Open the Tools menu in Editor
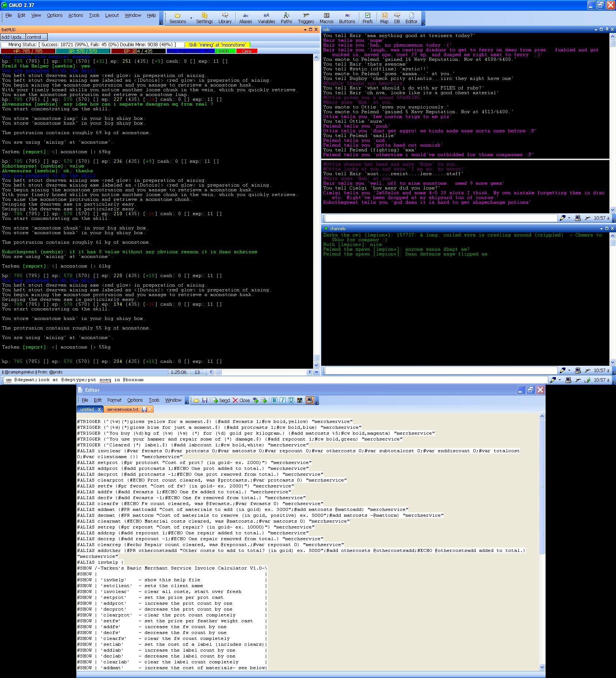Viewport: 616px width, 678px height. pos(154,400)
